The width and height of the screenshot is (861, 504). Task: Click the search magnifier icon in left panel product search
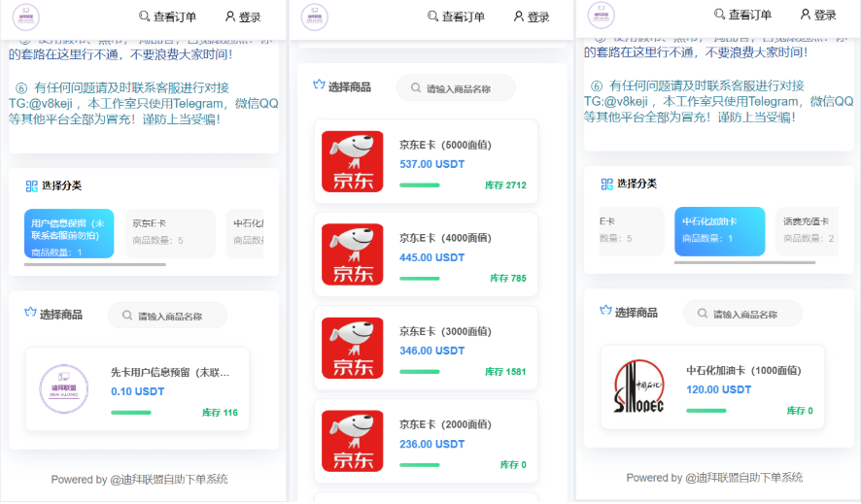point(127,316)
